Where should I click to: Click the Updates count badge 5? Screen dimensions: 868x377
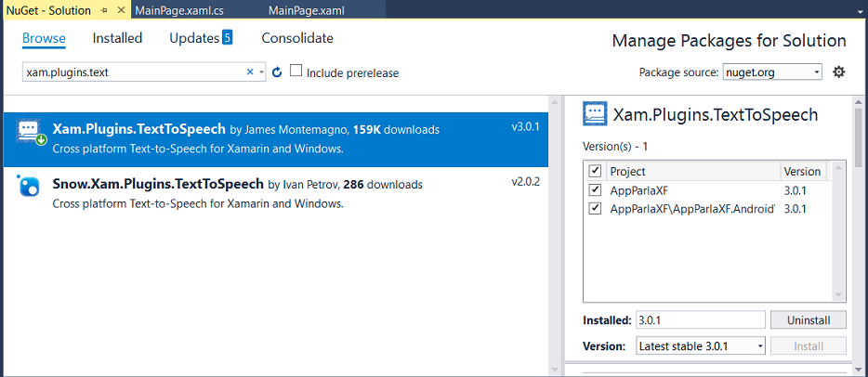click(227, 37)
